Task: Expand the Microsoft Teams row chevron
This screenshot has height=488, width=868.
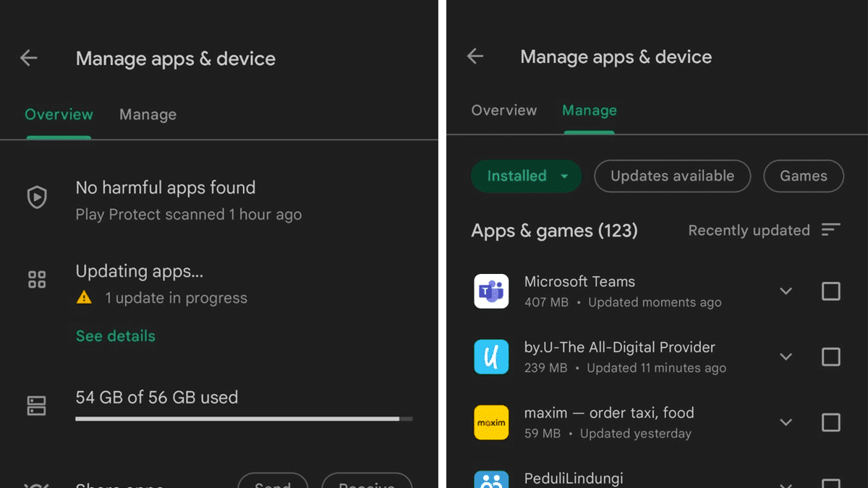Action: click(786, 291)
